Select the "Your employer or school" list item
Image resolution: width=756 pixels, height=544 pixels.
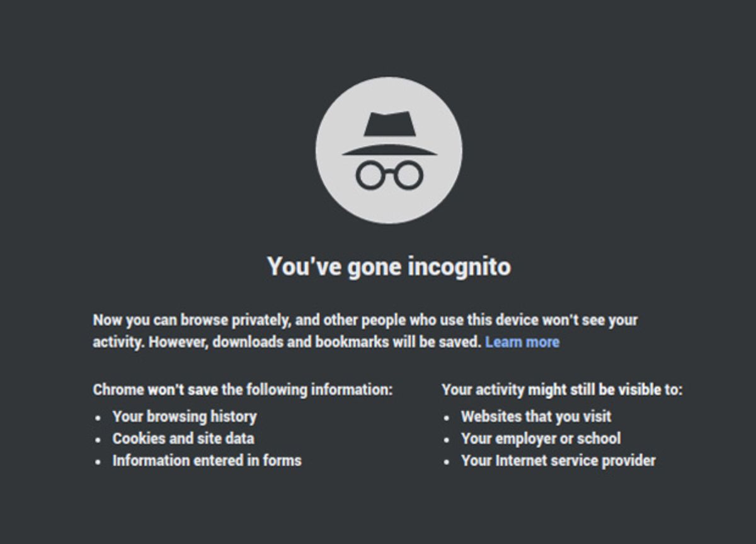pos(541,439)
